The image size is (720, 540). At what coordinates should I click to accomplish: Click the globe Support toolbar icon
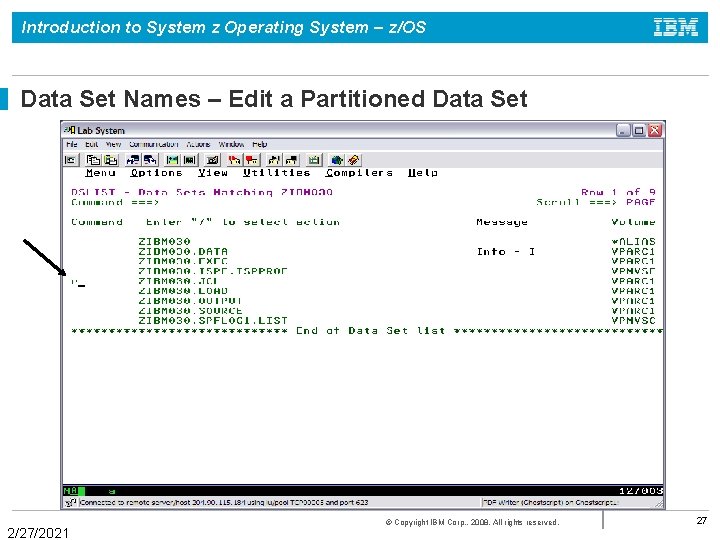pyautogui.click(x=337, y=160)
